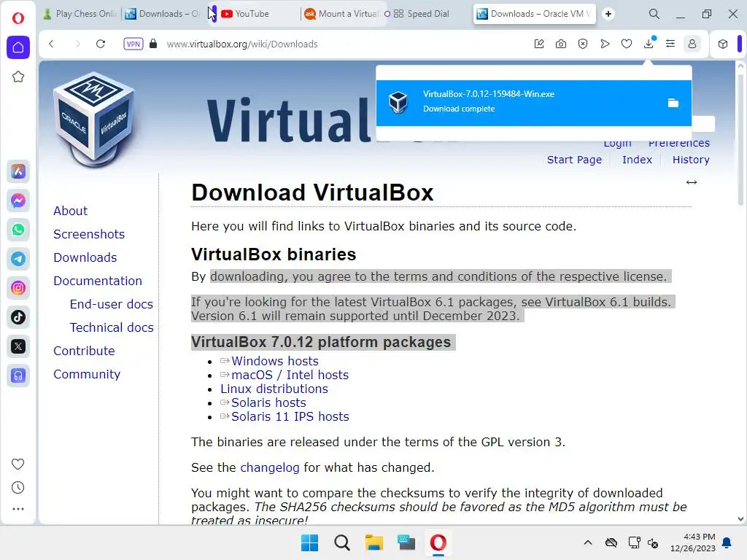Open Telegram in the sidebar

click(x=18, y=259)
